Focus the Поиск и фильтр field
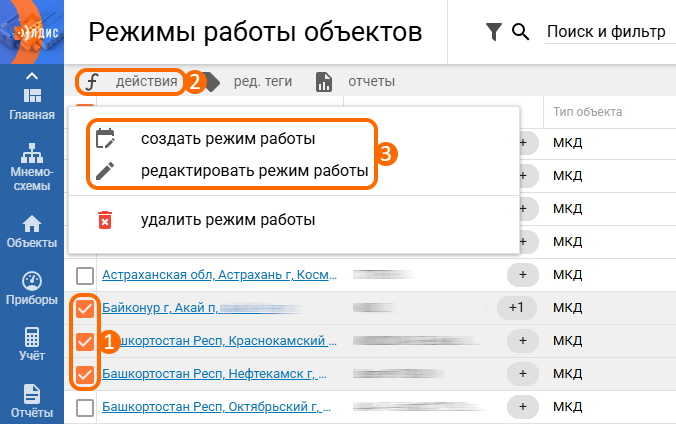This screenshot has height=424, width=676. pyautogui.click(x=610, y=32)
